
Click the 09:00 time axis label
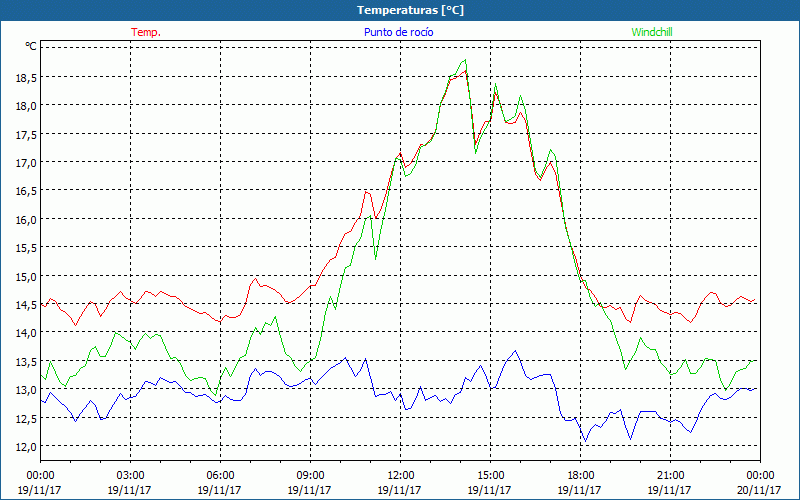coord(310,475)
